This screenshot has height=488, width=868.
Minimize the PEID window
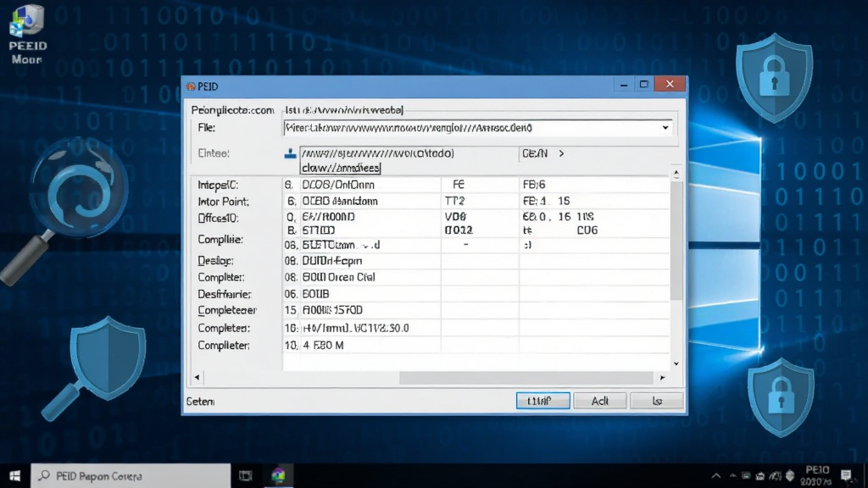[x=624, y=85]
